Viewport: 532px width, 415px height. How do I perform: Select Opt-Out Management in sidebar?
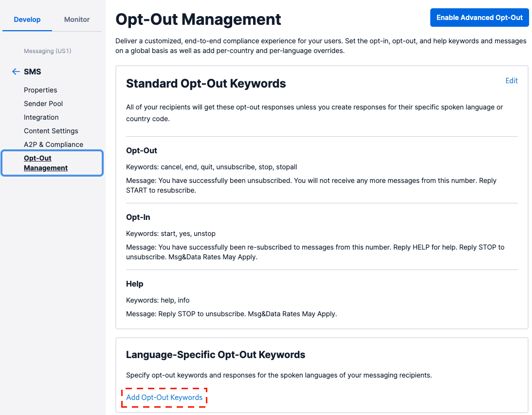tap(52, 163)
